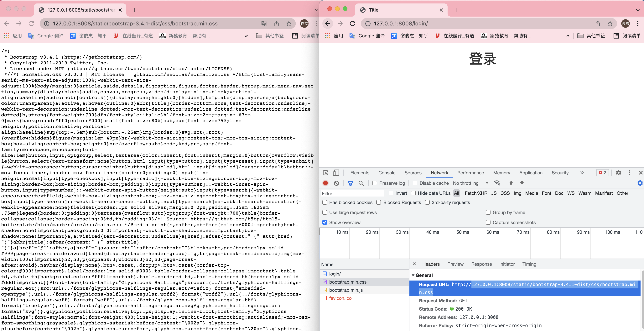Toggle the device toolbar icon

click(336, 173)
